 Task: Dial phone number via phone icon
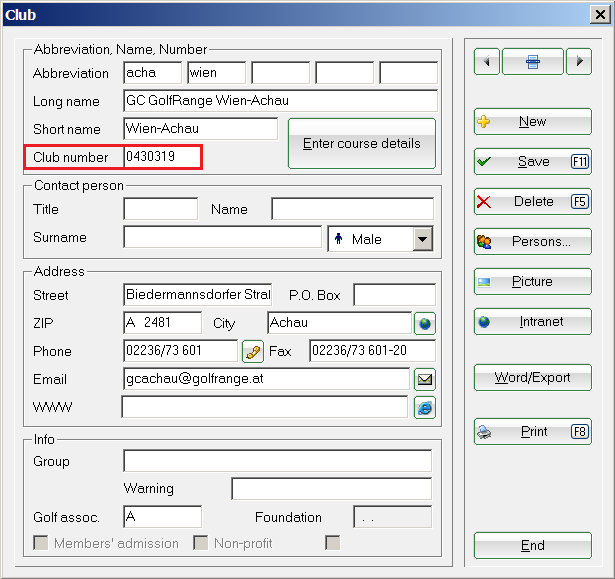click(253, 351)
